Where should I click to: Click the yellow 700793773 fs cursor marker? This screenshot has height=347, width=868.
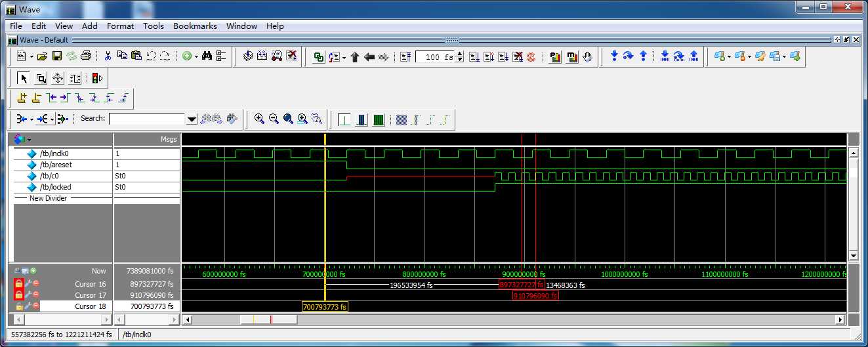click(325, 306)
